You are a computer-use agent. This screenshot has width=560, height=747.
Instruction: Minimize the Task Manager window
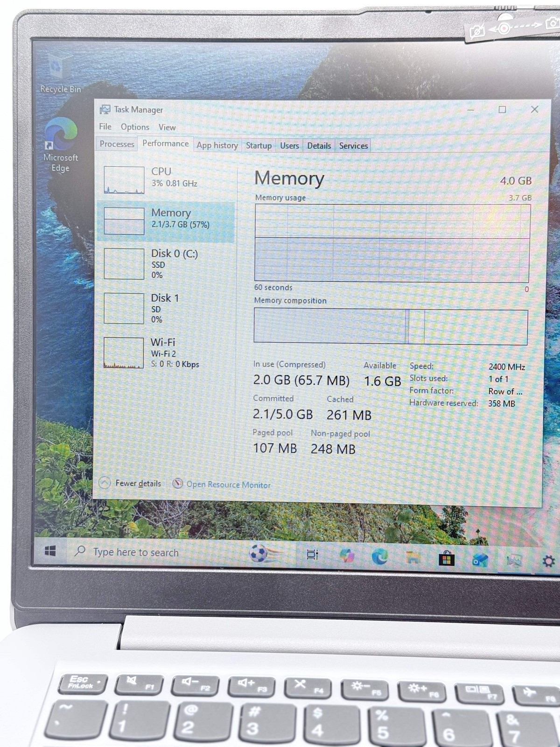coord(470,109)
